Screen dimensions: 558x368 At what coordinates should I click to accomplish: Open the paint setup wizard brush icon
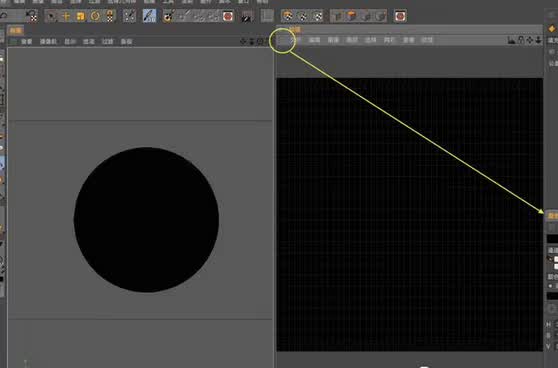point(168,16)
